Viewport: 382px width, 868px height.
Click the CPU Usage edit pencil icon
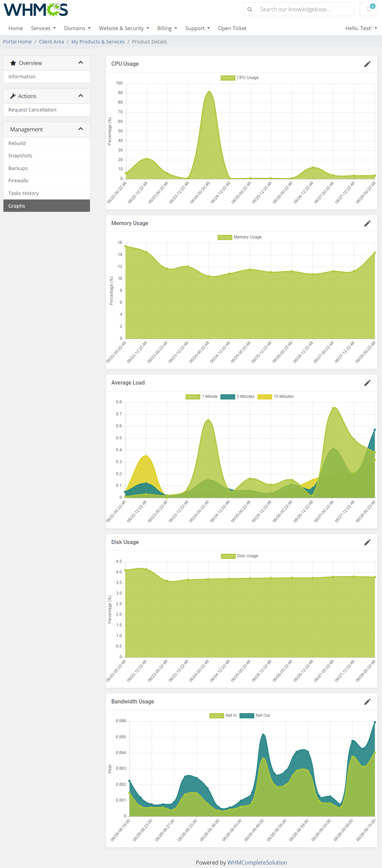click(x=367, y=64)
